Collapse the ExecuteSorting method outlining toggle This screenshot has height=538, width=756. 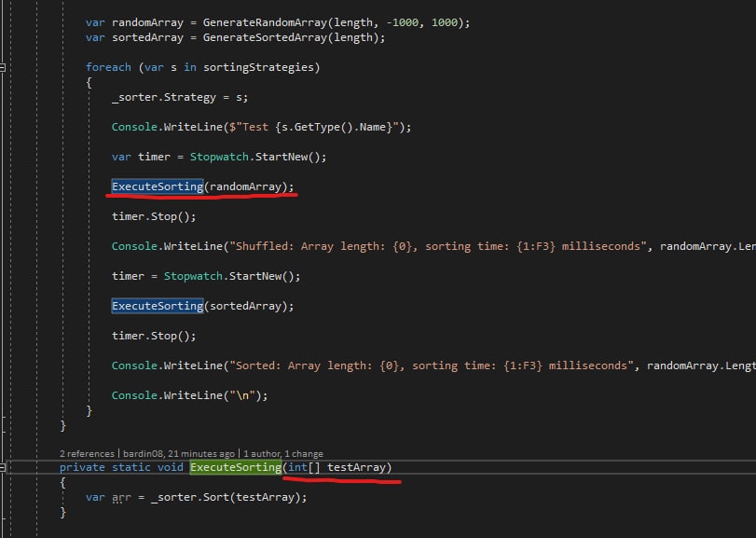tap(3, 467)
